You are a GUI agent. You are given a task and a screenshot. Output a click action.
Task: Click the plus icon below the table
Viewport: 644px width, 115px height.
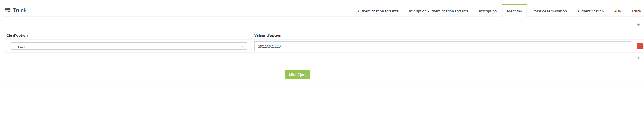click(638, 58)
